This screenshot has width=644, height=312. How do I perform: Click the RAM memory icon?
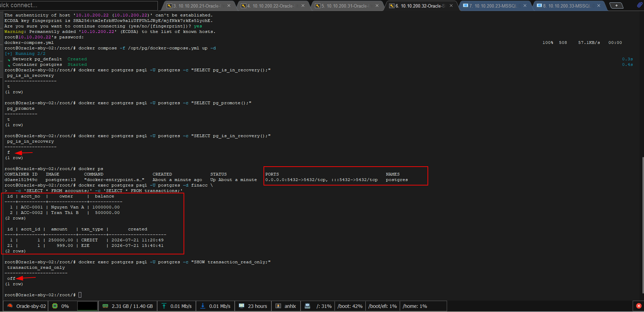pos(105,306)
